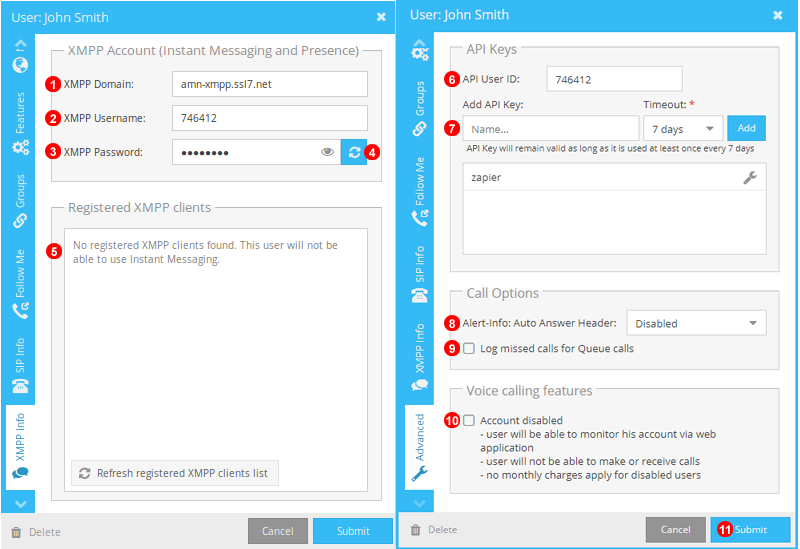Close the right John Smith dialog
This screenshot has width=800, height=549.
point(778,15)
